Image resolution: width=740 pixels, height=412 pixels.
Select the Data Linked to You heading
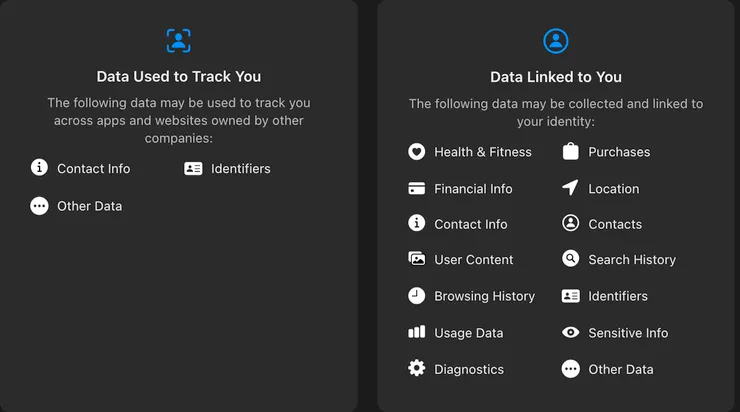[x=555, y=77]
